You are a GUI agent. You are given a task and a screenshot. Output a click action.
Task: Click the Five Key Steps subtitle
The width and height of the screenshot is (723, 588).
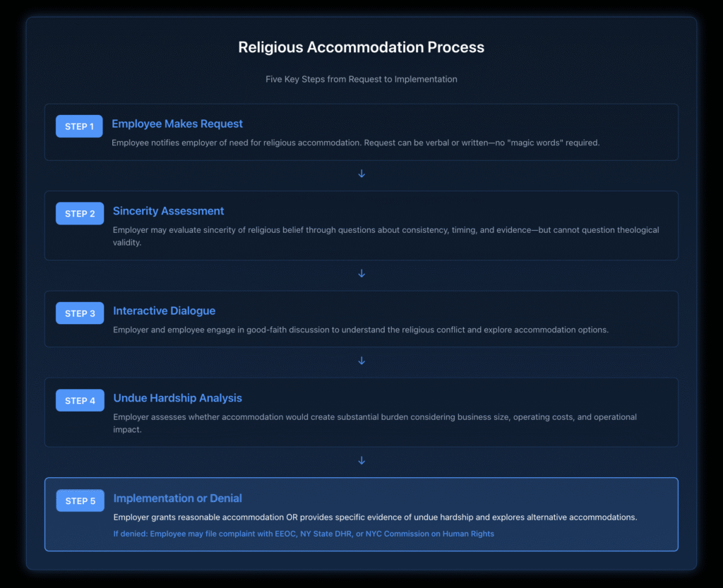[x=361, y=79]
